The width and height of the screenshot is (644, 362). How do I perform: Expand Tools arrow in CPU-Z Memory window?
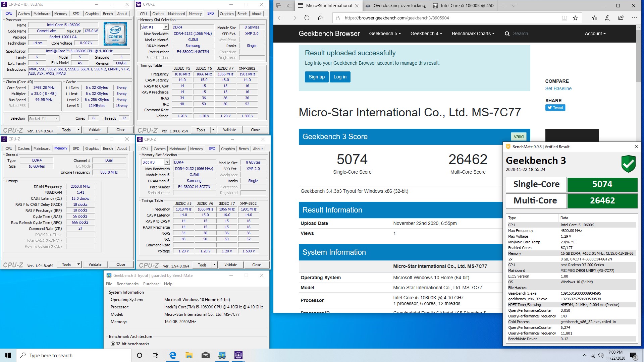[x=78, y=264]
